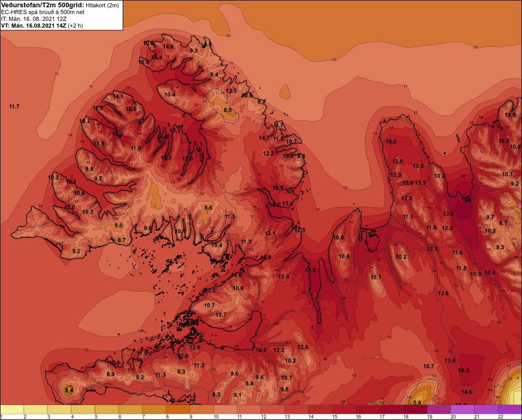This screenshot has height=420, width=522.
Task: Select the '17.5' temperature label
Action: [310, 270]
